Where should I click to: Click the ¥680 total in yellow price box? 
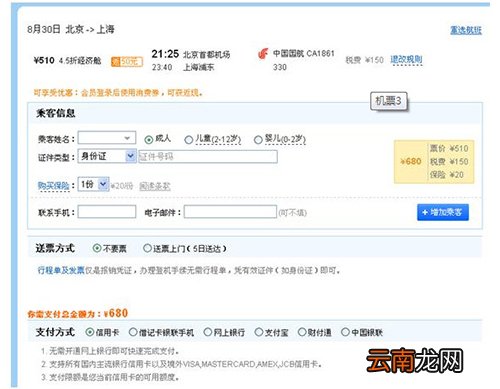point(411,161)
